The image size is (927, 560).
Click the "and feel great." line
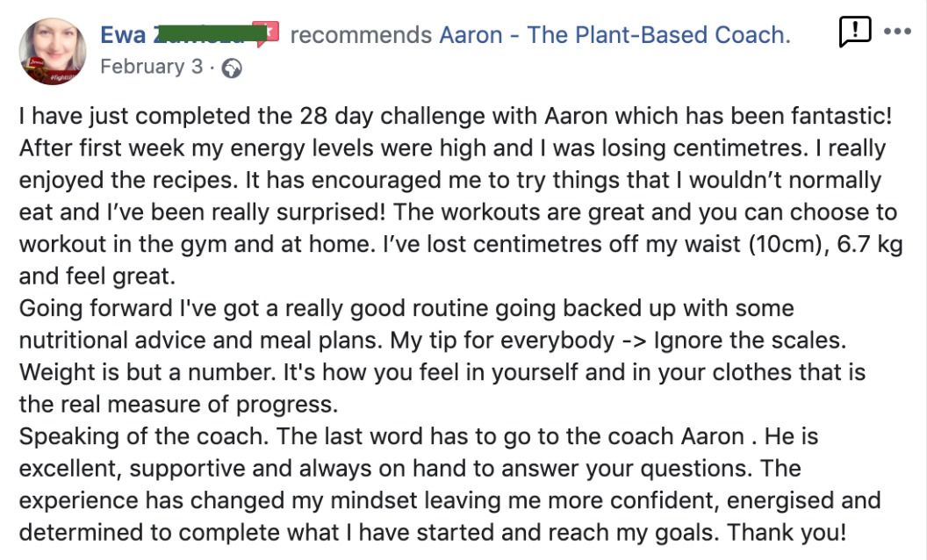(x=97, y=276)
